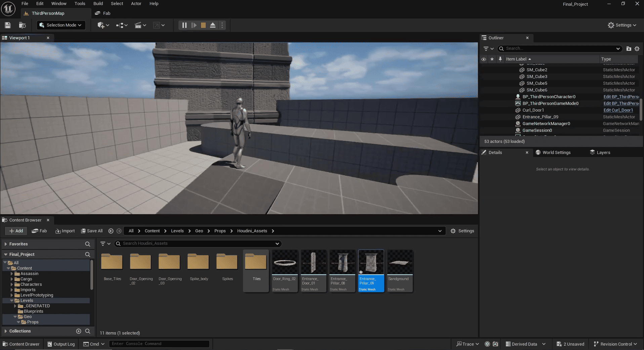Open the Outliner settings gear
The width and height of the screenshot is (644, 350).
(637, 49)
